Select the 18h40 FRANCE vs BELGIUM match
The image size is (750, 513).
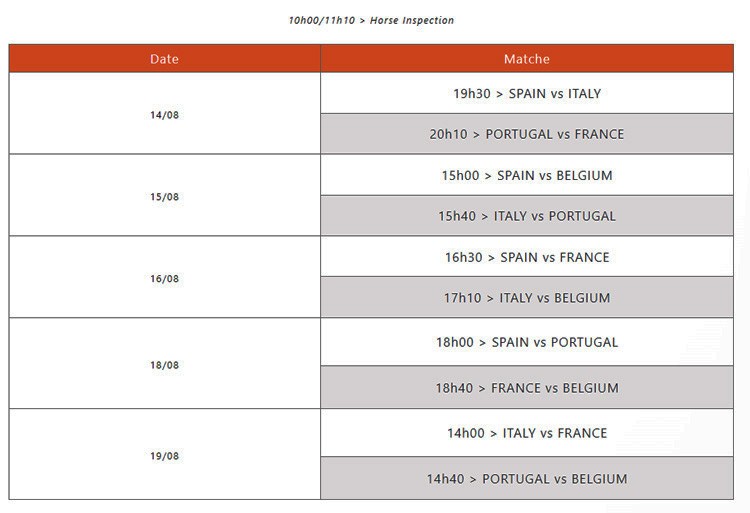coord(526,388)
